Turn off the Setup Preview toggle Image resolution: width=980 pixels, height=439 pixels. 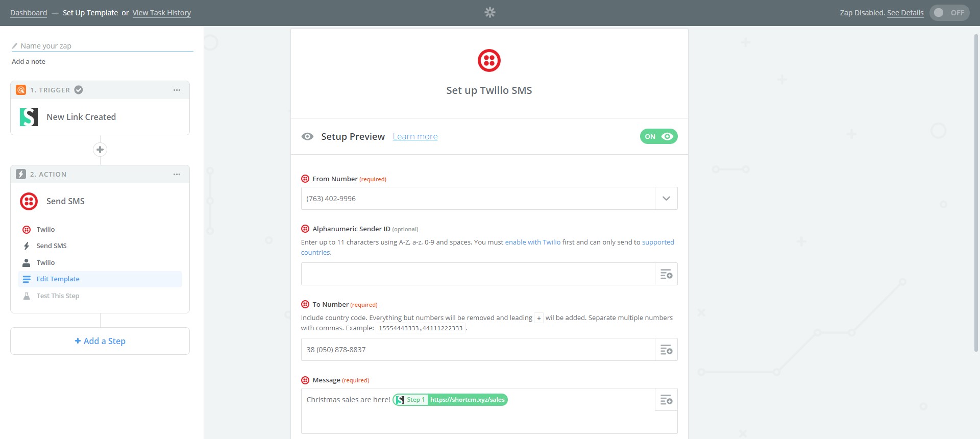658,136
